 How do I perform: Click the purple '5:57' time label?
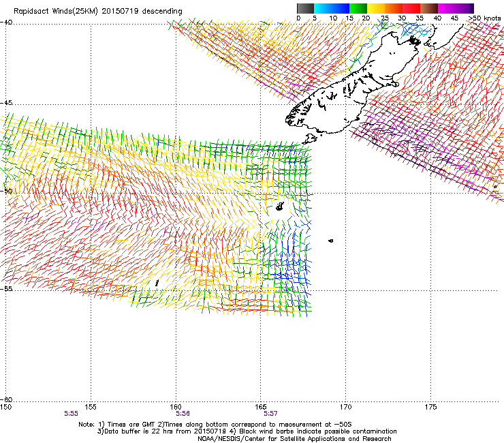[270, 414]
